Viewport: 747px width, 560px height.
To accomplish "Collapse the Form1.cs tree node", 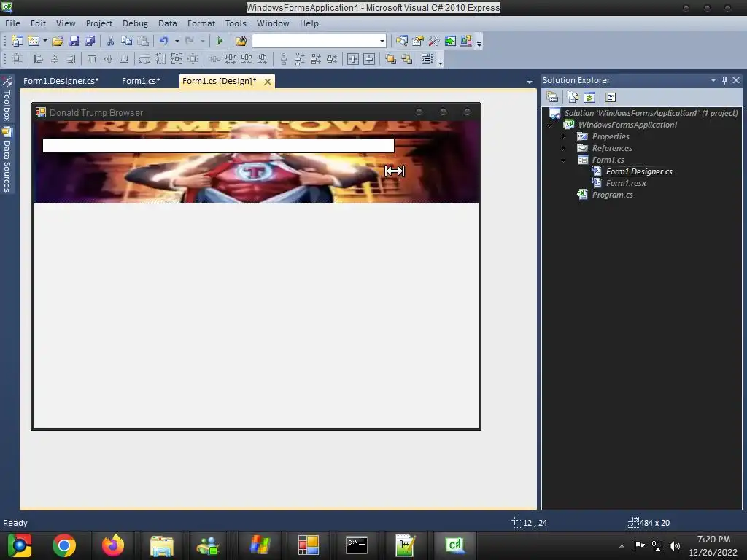I will [564, 160].
